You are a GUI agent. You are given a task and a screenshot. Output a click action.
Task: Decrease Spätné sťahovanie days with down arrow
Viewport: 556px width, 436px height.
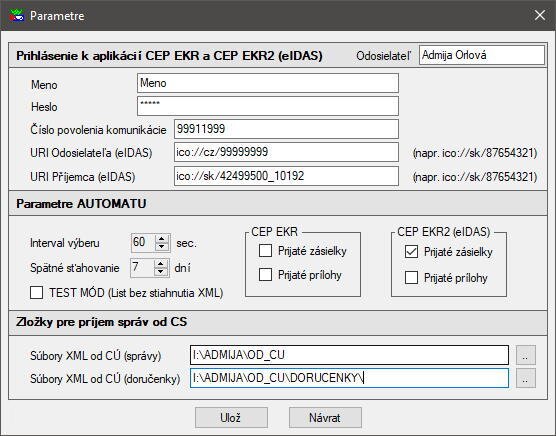tap(161, 272)
